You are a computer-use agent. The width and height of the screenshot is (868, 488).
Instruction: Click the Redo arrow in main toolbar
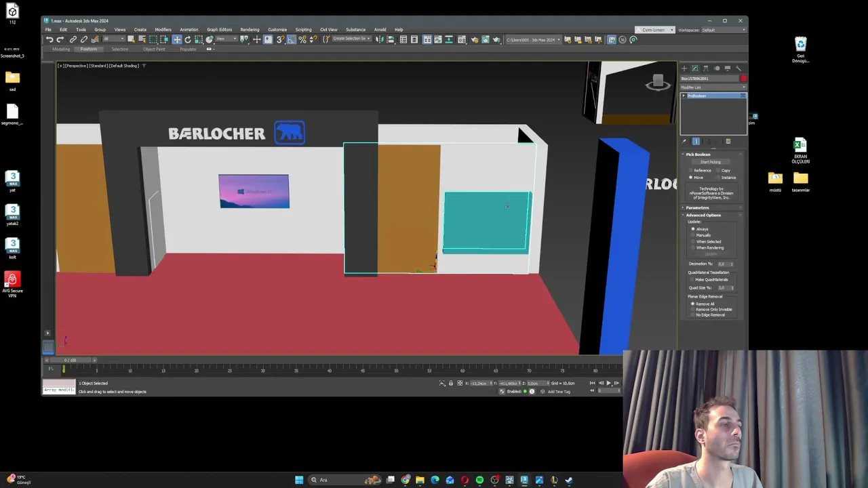60,39
